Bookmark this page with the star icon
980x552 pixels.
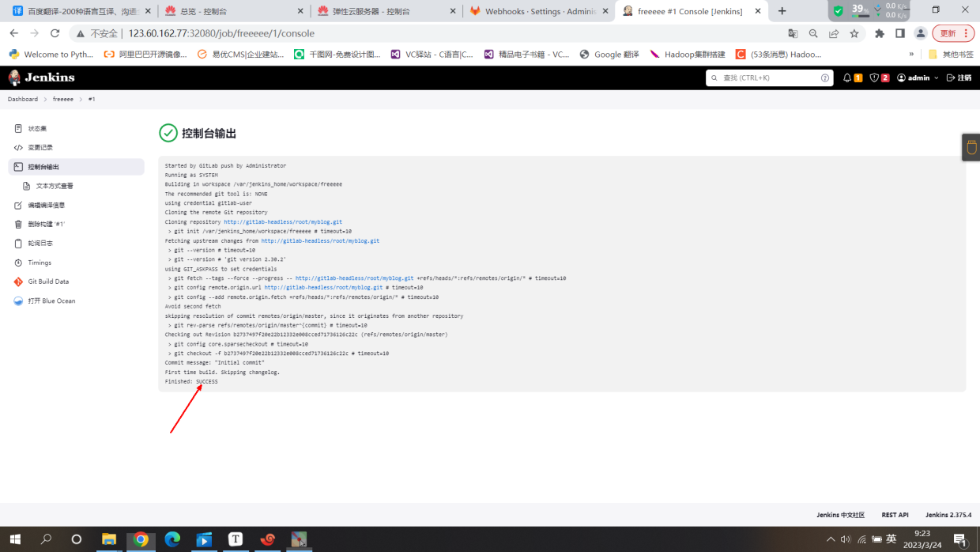[854, 33]
